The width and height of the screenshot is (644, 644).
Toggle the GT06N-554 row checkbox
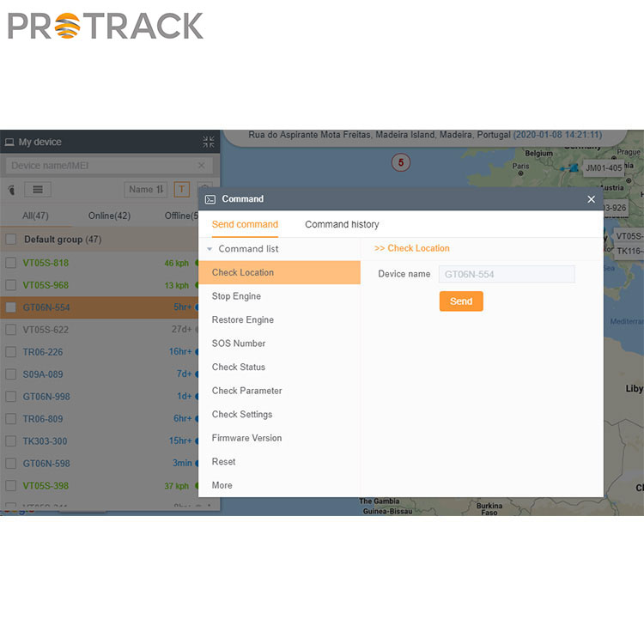11,307
